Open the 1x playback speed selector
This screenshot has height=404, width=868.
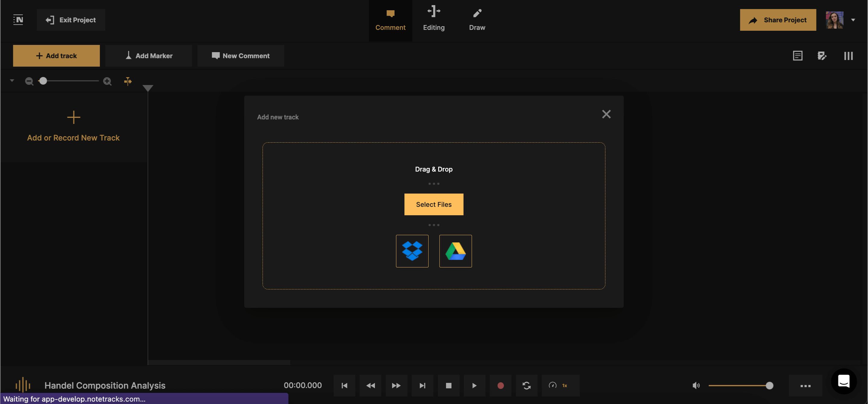(560, 386)
